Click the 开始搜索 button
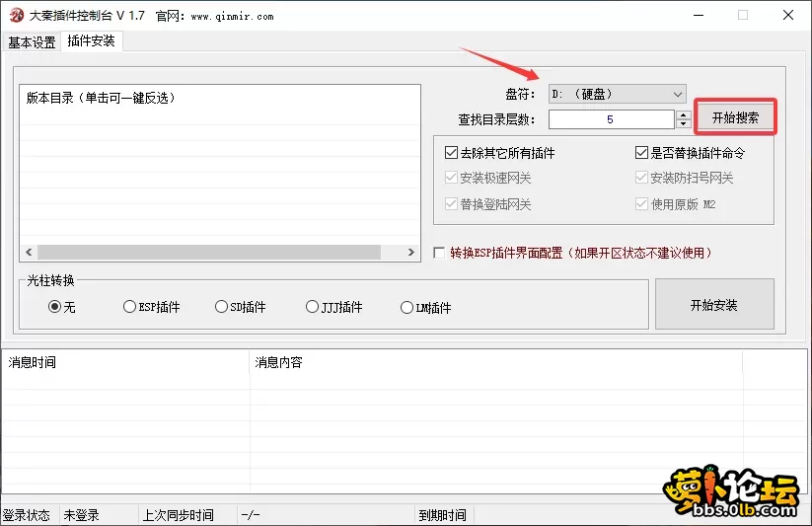This screenshot has width=812, height=526. [x=735, y=117]
